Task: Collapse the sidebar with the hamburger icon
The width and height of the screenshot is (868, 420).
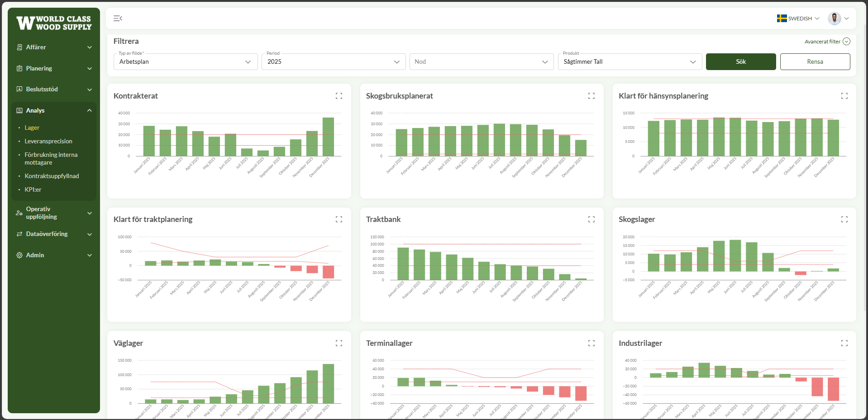Action: point(118,19)
